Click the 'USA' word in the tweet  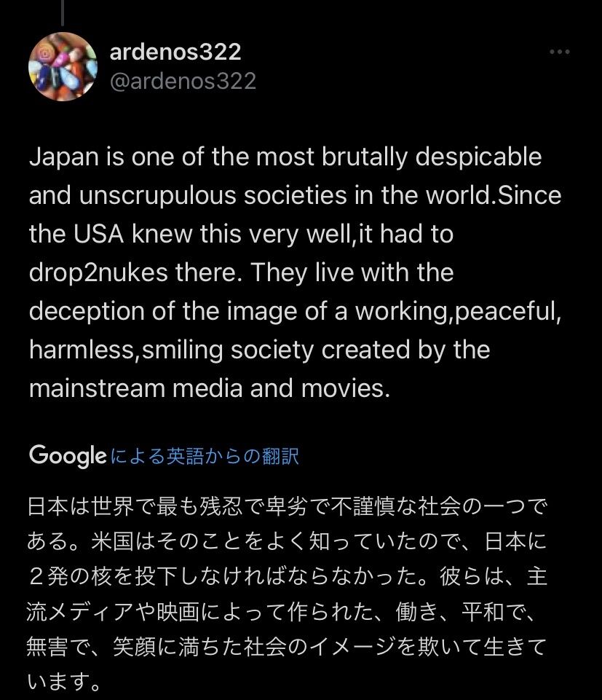click(x=98, y=234)
